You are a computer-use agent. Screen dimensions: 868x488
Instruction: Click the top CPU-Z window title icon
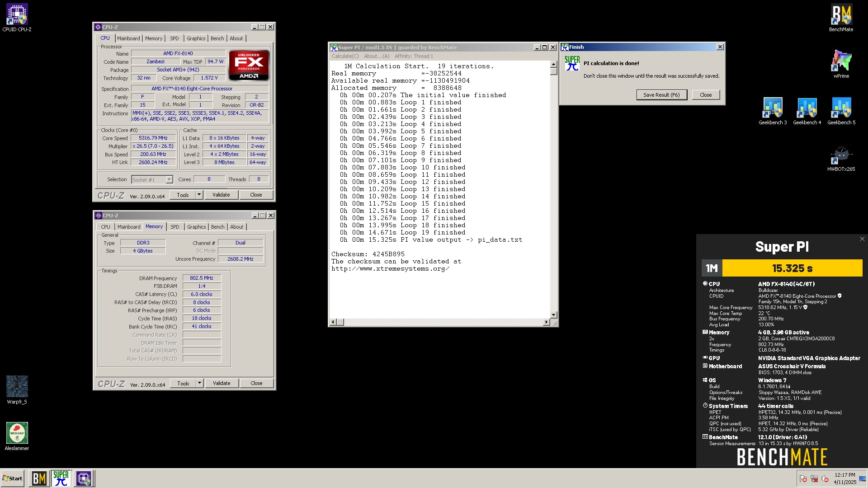98,27
